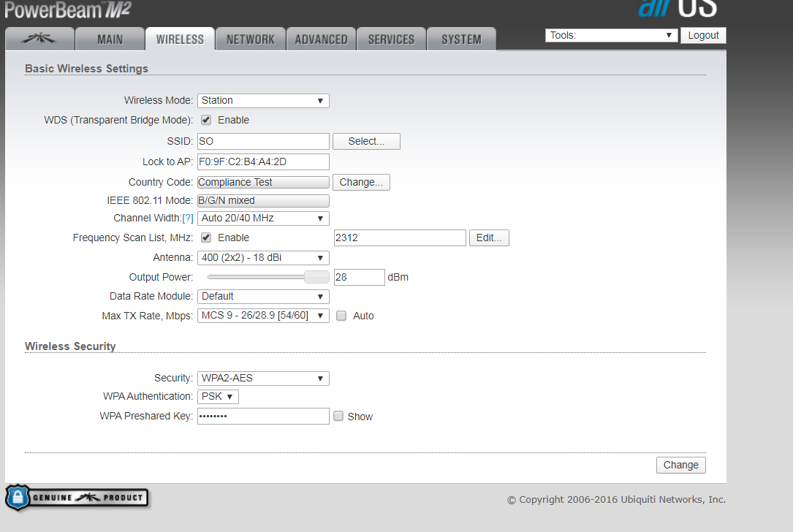Click the Lock to AP input field

click(263, 161)
